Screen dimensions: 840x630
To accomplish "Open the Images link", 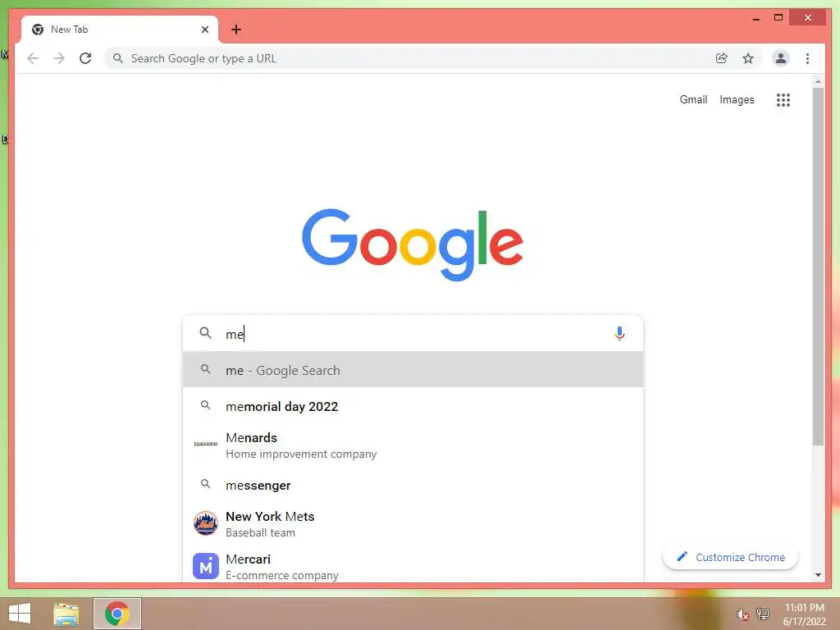I will [737, 99].
